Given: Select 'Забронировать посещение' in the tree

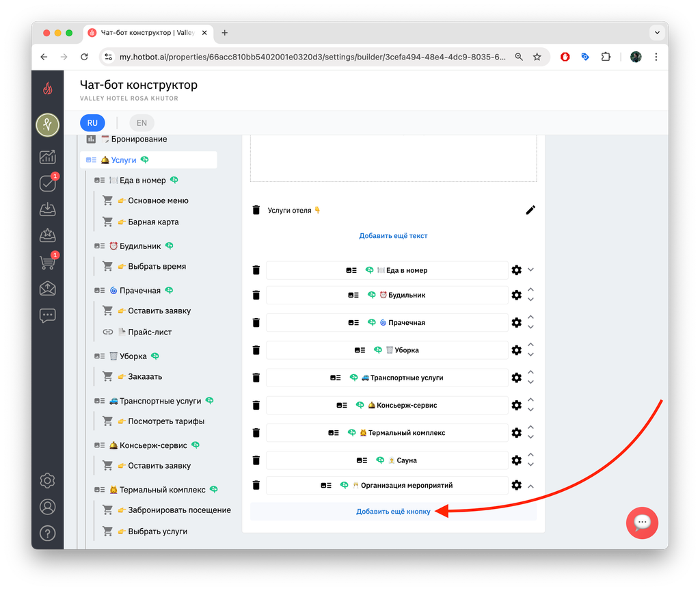Looking at the screenshot, I should click(180, 510).
